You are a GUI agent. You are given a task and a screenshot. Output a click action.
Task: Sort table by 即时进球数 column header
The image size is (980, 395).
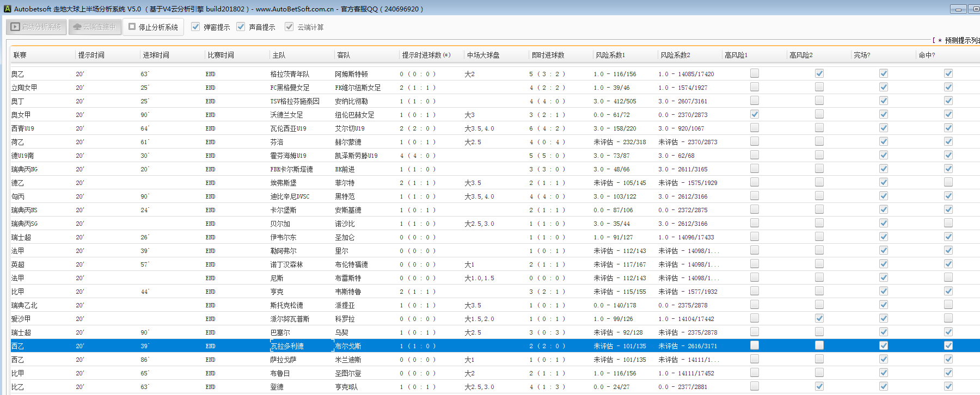tap(548, 55)
